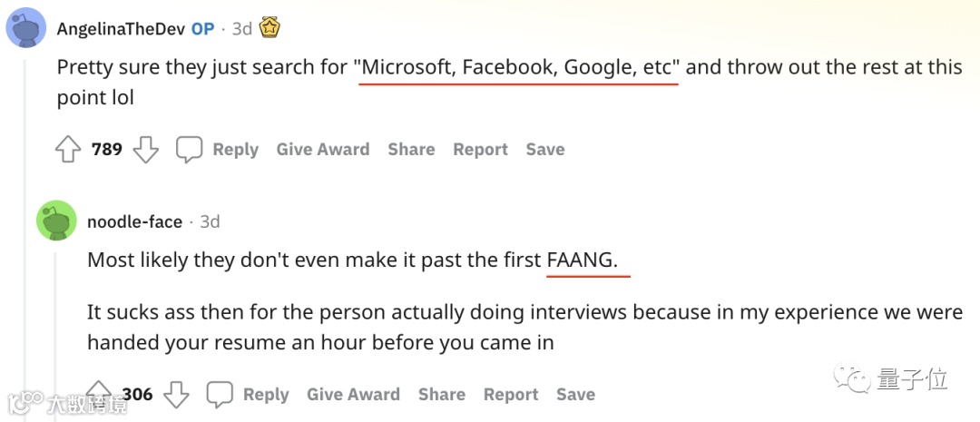Image resolution: width=980 pixels, height=422 pixels.
Task: Share noodle-face's reply
Action: (x=441, y=395)
